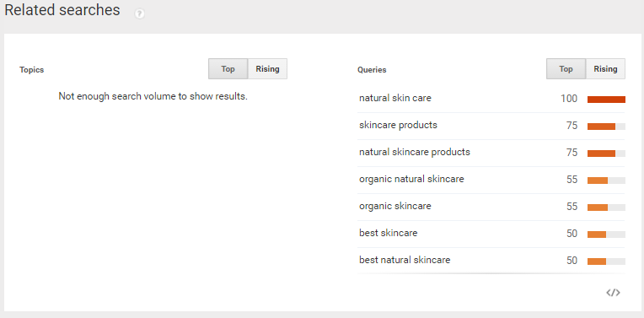Open the skincare products query

tap(398, 125)
